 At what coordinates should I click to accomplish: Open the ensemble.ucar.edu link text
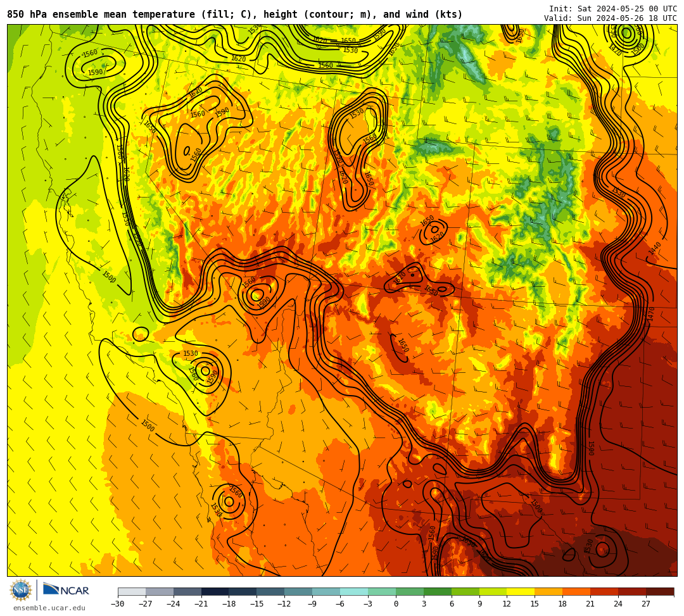click(49, 608)
